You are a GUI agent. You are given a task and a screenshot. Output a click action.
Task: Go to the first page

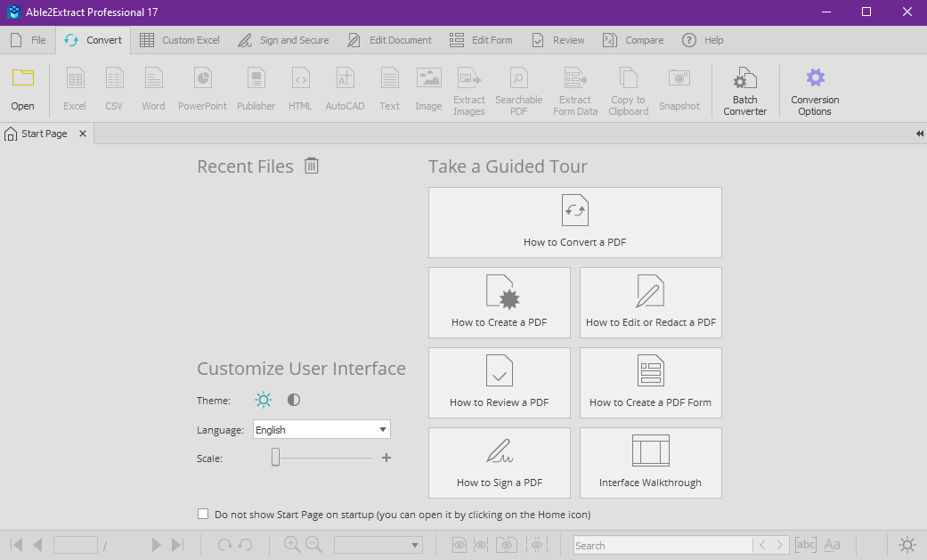[x=17, y=545]
